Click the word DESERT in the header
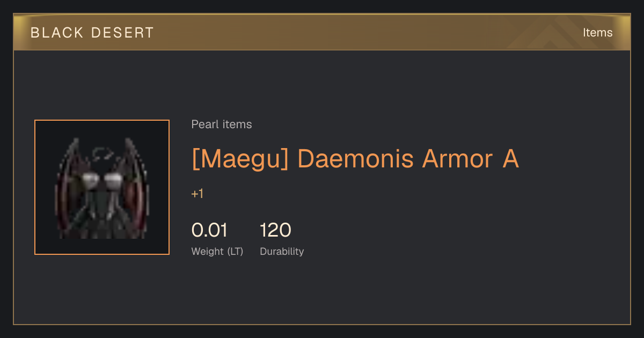Image resolution: width=644 pixels, height=338 pixels. pos(122,33)
